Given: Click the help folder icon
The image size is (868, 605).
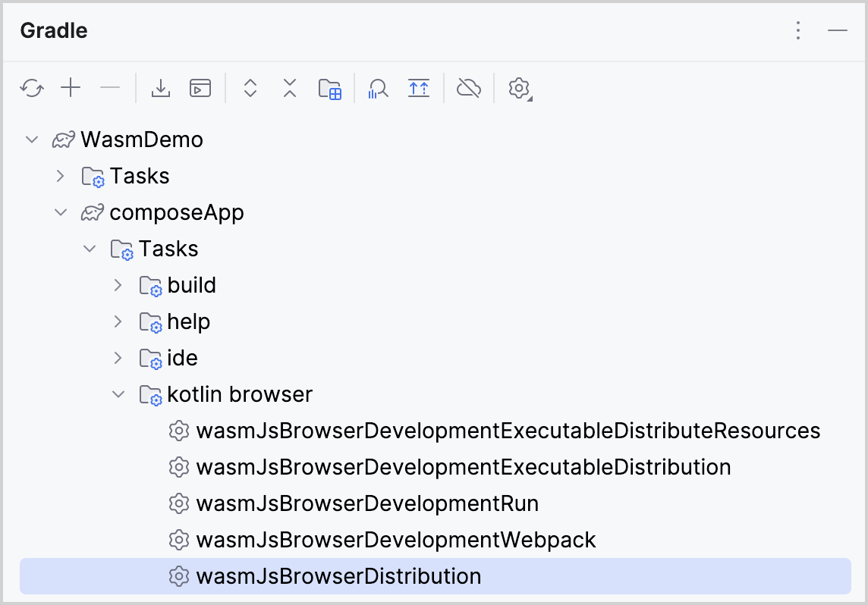Looking at the screenshot, I should 150,322.
